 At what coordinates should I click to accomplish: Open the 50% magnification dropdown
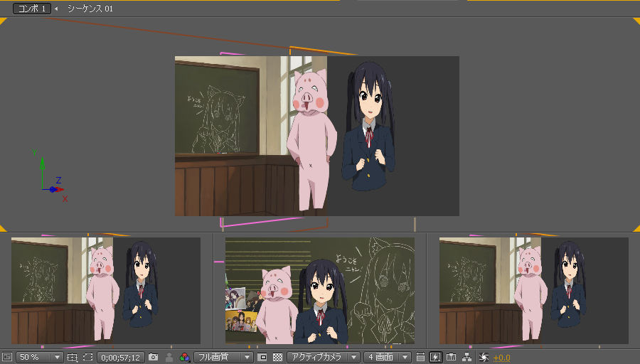(x=39, y=357)
